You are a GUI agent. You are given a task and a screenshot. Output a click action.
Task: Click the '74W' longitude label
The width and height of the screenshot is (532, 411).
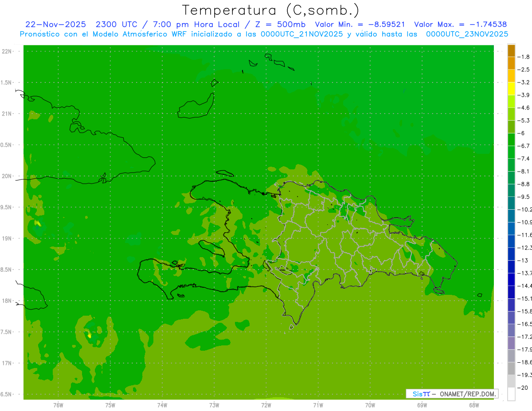[x=162, y=405]
